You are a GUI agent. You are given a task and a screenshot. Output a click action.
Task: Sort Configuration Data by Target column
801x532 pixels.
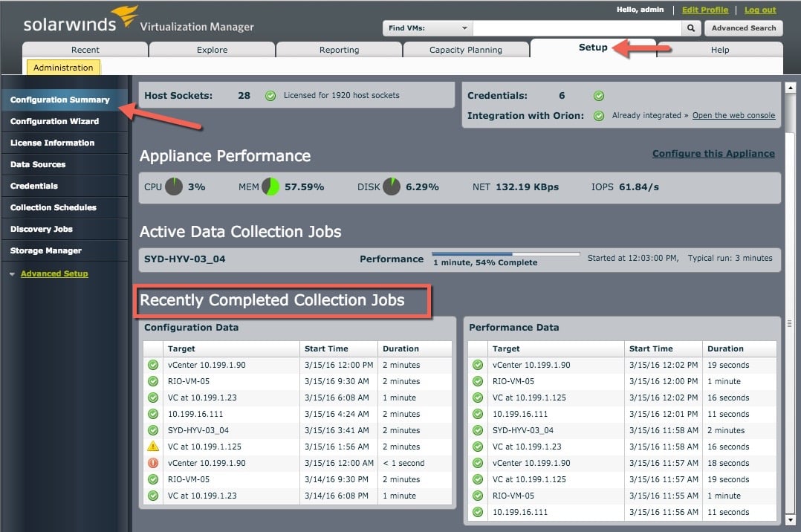[231, 348]
